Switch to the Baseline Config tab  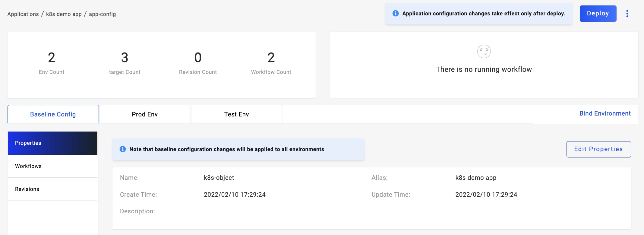pyautogui.click(x=53, y=114)
